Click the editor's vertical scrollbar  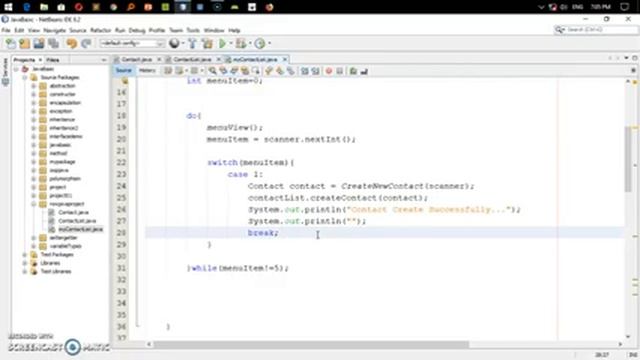(x=628, y=159)
